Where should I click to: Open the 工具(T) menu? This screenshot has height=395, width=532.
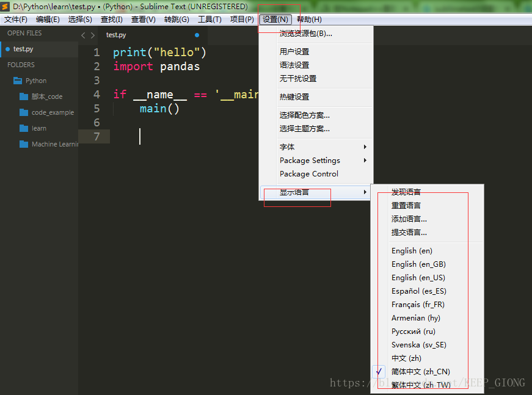210,20
